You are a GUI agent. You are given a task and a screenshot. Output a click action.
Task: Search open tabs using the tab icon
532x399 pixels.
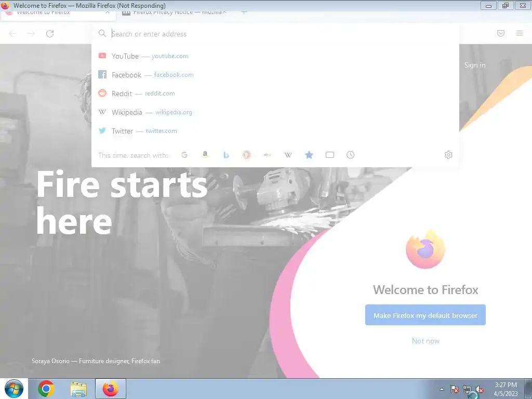click(330, 155)
